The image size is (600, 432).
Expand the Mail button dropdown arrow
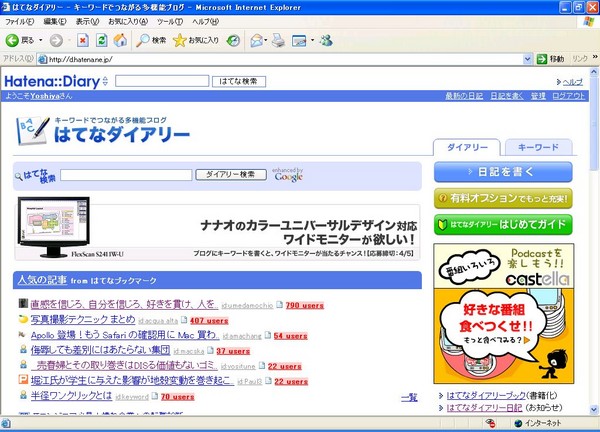266,40
